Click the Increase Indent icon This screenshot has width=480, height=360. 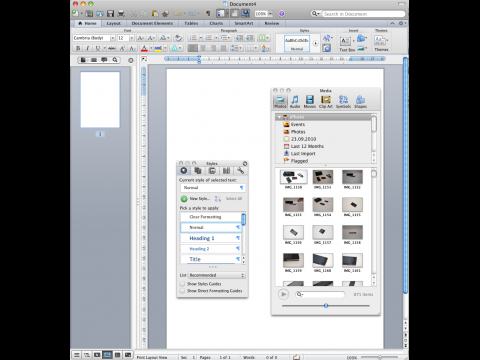click(250, 38)
